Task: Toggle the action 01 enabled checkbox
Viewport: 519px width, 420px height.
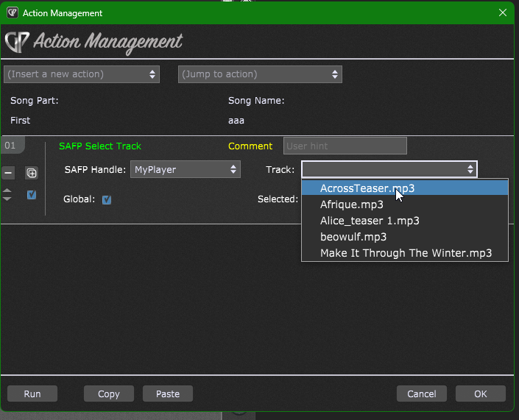Action: point(32,195)
